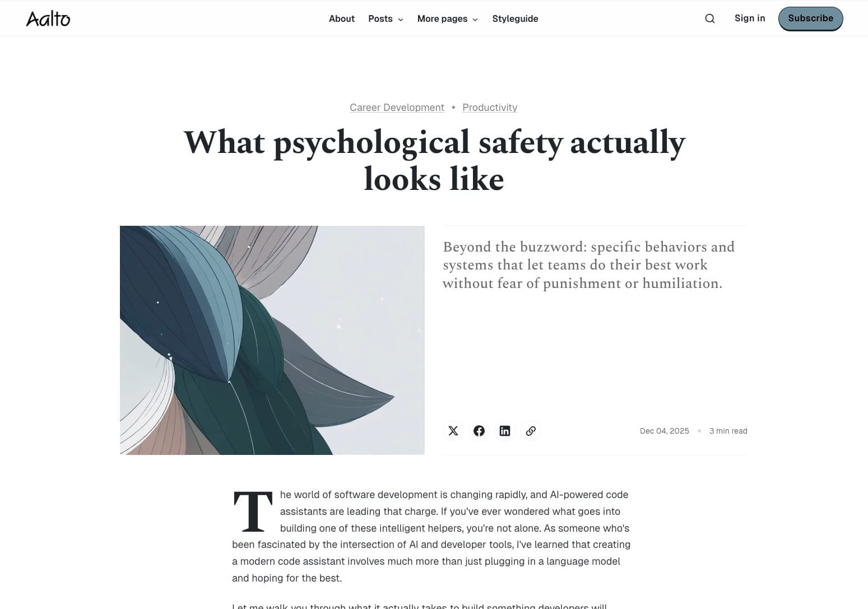Image resolution: width=868 pixels, height=609 pixels.
Task: Share the post on LinkedIn
Action: pyautogui.click(x=505, y=431)
